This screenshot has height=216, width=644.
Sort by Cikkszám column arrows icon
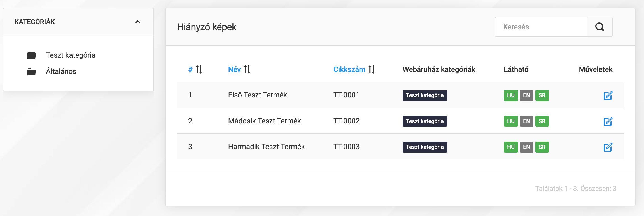(372, 69)
